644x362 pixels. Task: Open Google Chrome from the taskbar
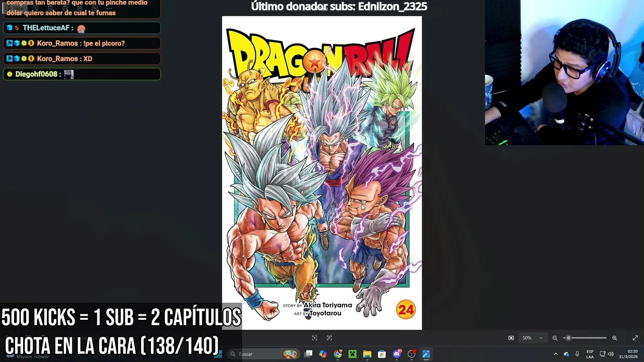coord(338,354)
